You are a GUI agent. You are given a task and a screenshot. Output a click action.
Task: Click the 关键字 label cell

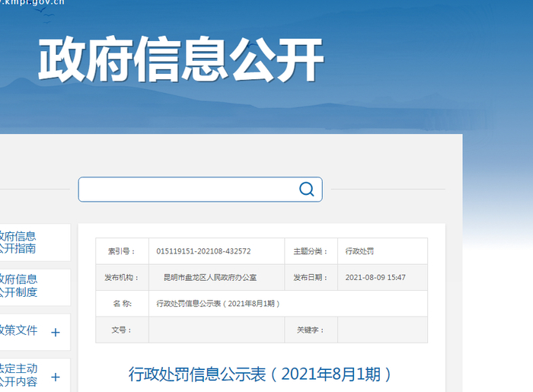click(x=311, y=330)
